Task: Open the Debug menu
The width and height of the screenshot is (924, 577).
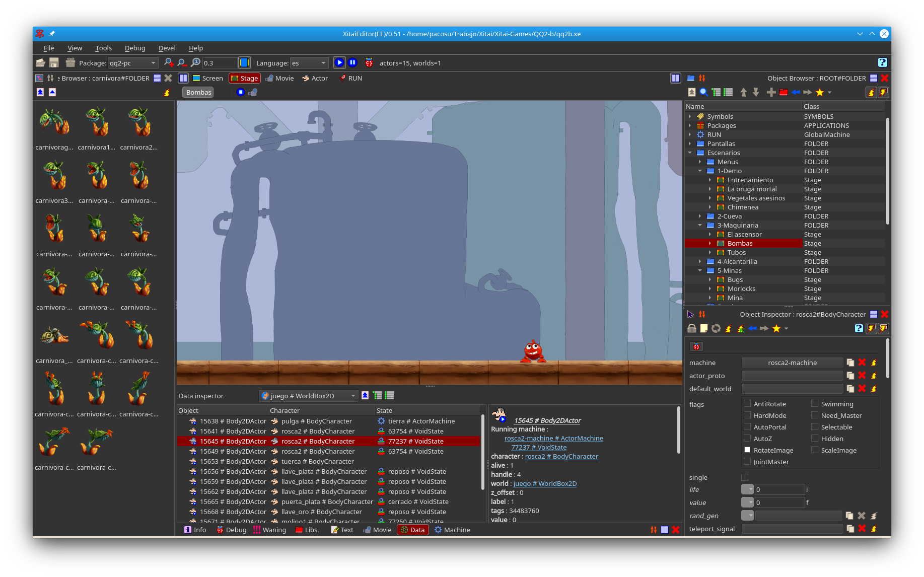Action: point(135,48)
